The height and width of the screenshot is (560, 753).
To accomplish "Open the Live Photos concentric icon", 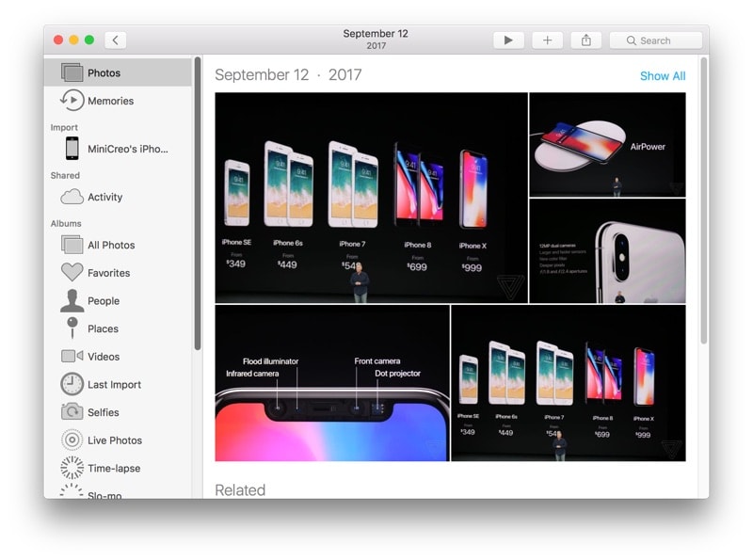I will (72, 440).
